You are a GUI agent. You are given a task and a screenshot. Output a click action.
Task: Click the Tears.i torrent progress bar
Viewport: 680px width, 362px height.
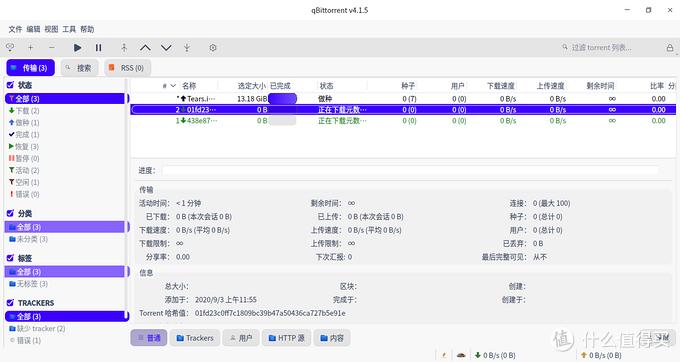(282, 99)
